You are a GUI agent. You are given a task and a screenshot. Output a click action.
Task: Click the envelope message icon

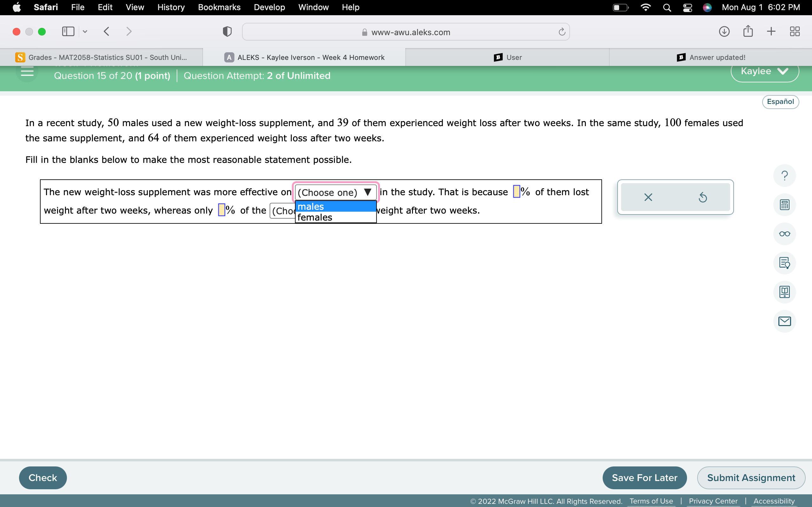pos(784,321)
